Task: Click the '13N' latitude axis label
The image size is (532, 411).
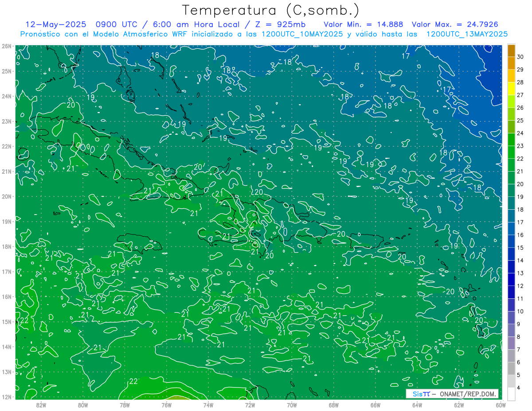Action: [6, 372]
